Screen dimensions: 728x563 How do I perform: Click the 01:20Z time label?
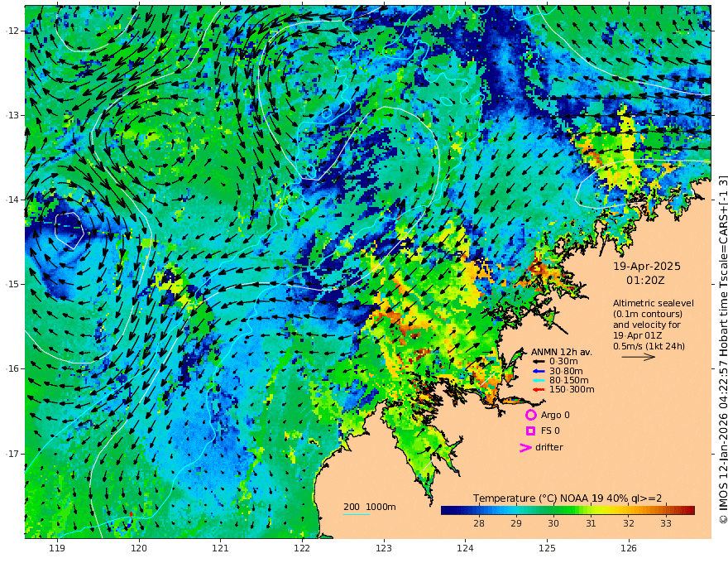[x=645, y=281]
